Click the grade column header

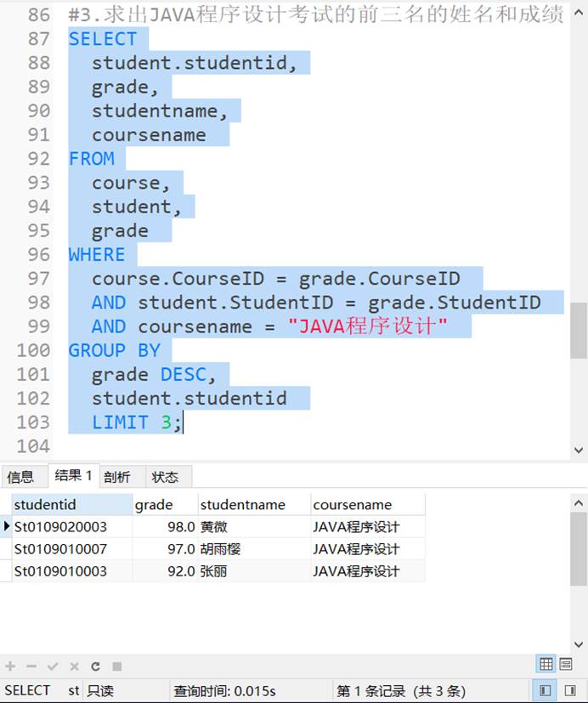(x=165, y=505)
